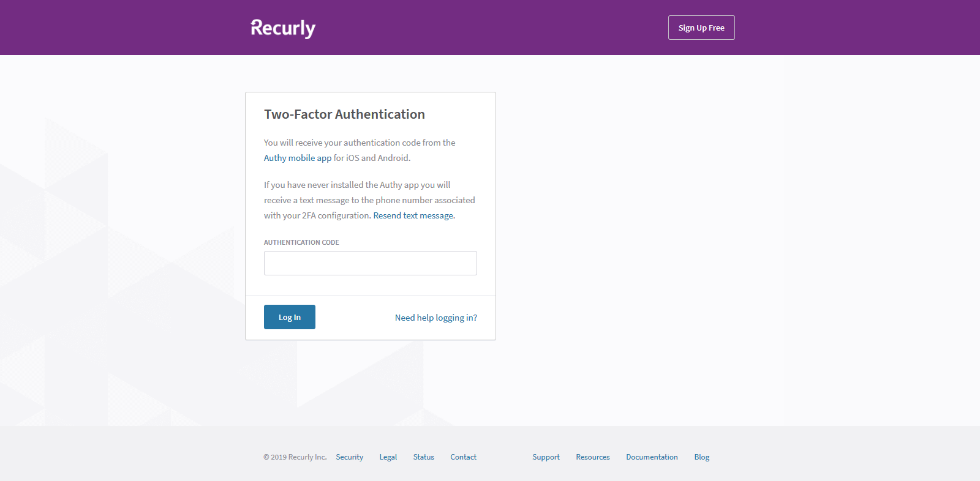
Task: Click the Sign Up Free button
Action: (701, 28)
